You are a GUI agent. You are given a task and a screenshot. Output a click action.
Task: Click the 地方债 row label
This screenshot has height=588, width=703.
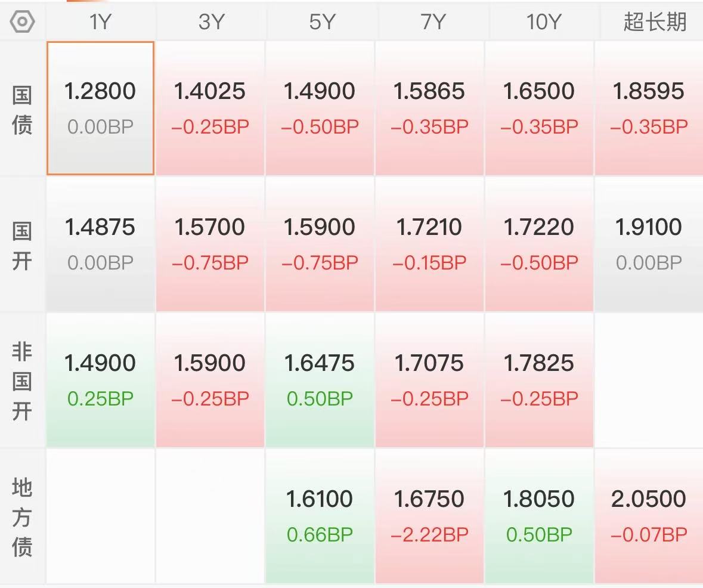(23, 517)
